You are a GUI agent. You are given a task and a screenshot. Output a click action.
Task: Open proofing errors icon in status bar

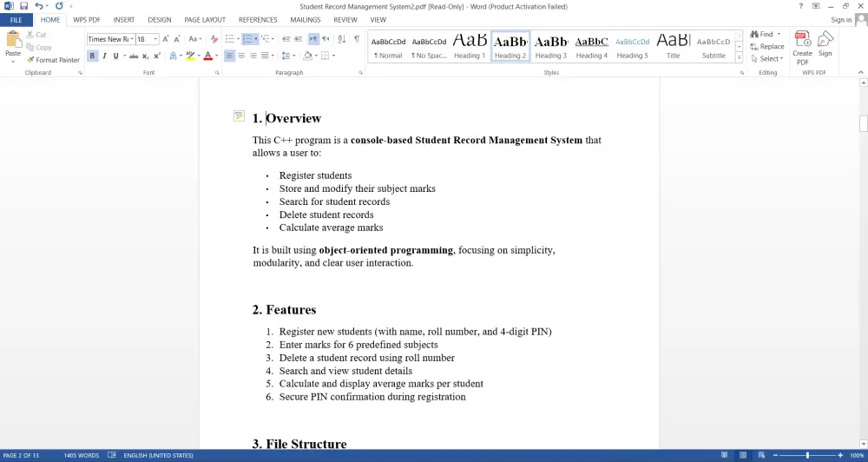coord(112,455)
